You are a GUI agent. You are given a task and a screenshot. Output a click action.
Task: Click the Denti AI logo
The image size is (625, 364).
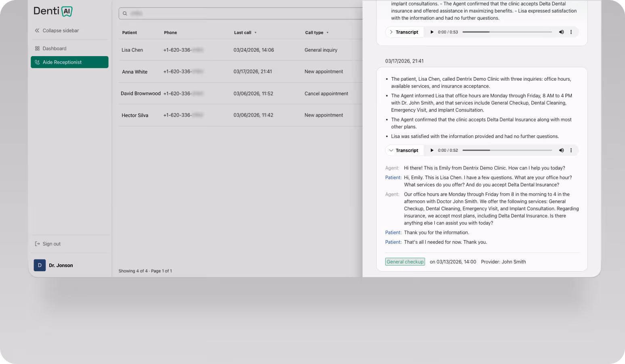53,11
